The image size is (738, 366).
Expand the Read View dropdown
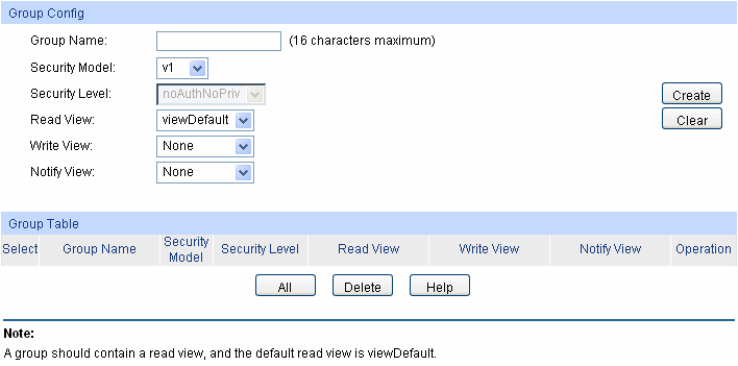pos(205,120)
